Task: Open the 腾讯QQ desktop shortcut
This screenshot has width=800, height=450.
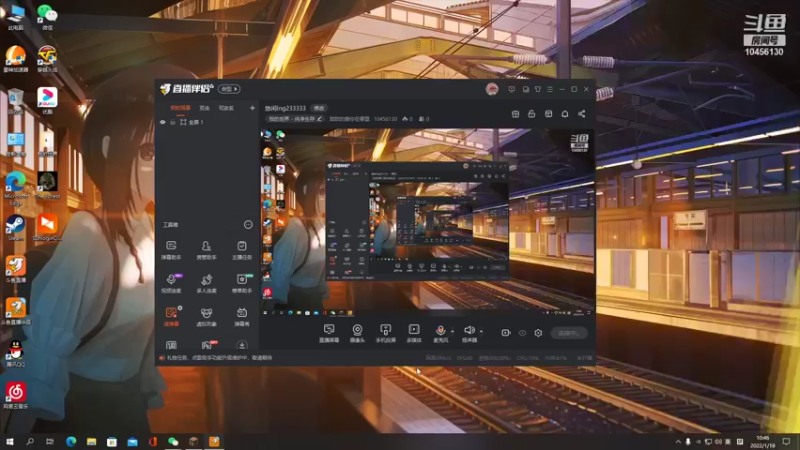Action: [x=16, y=353]
